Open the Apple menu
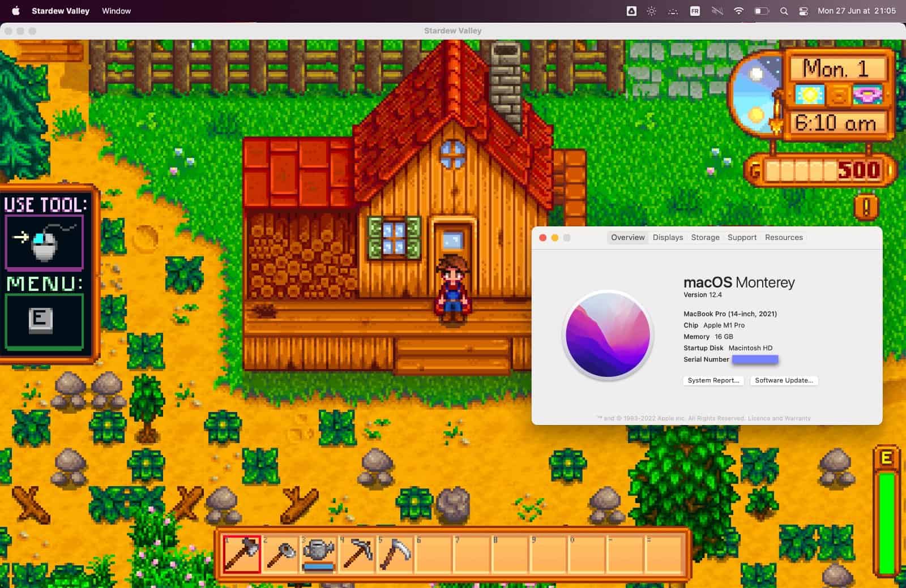 [x=16, y=11]
